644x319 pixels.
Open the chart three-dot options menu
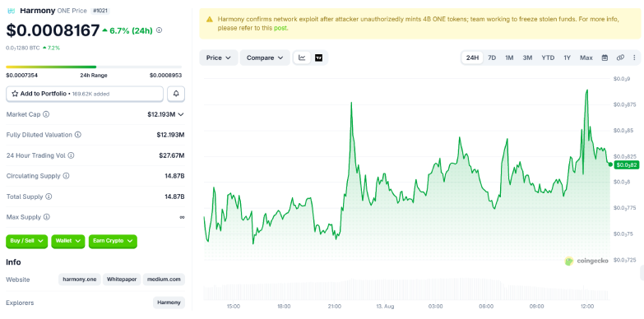(634, 58)
